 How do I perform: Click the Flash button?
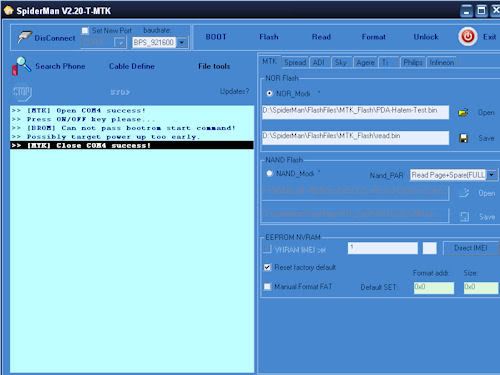269,37
